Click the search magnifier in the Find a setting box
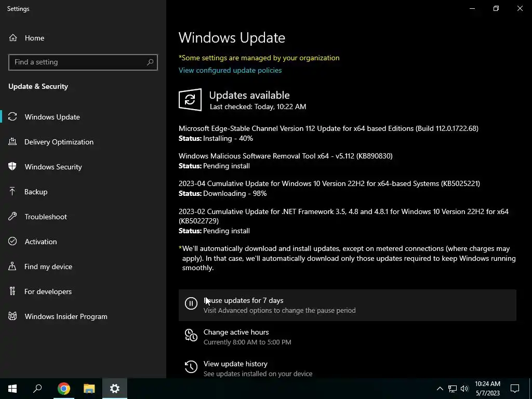 150,62
